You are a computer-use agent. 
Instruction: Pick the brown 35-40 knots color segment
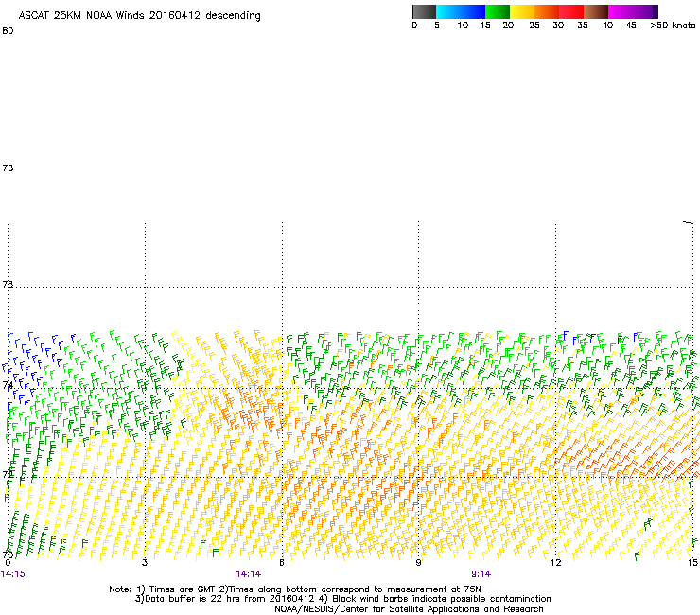596,11
